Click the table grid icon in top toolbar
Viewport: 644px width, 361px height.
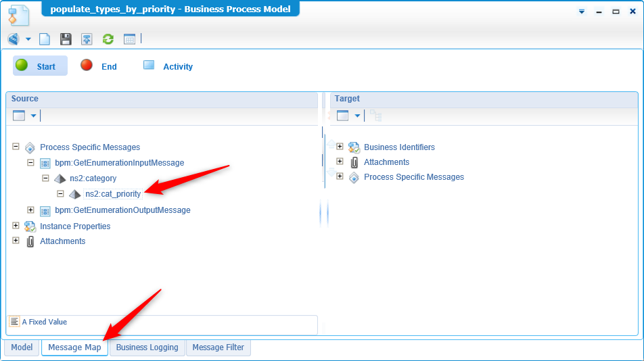coord(129,39)
